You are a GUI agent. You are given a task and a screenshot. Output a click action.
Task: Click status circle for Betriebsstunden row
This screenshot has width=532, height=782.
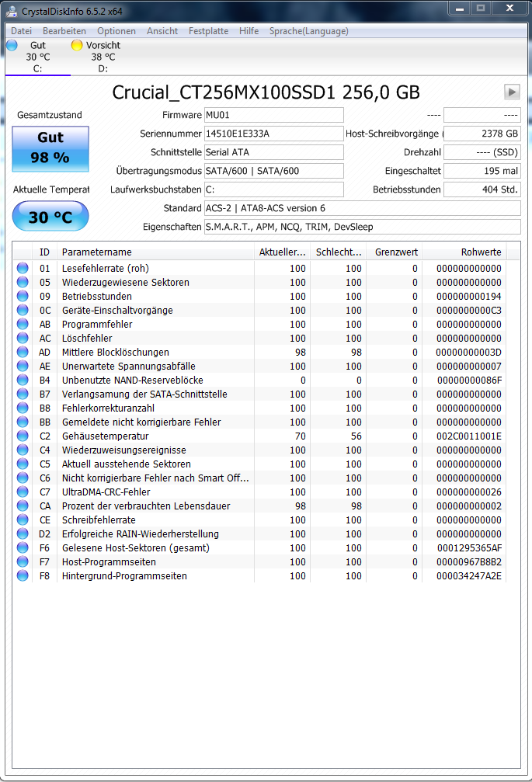23,296
